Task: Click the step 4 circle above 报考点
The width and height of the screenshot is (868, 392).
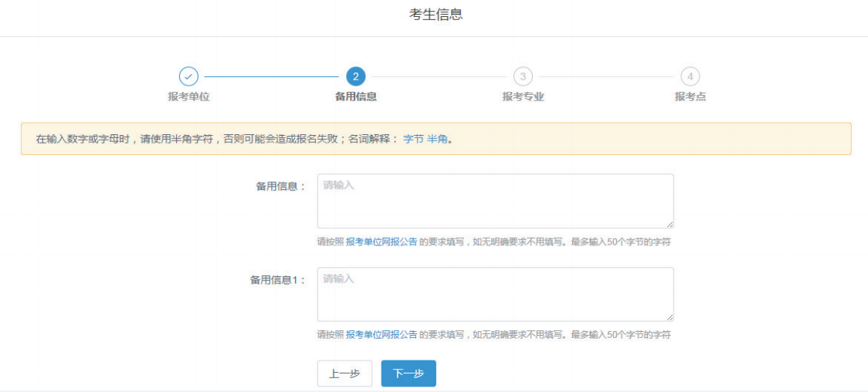Action: tap(690, 76)
